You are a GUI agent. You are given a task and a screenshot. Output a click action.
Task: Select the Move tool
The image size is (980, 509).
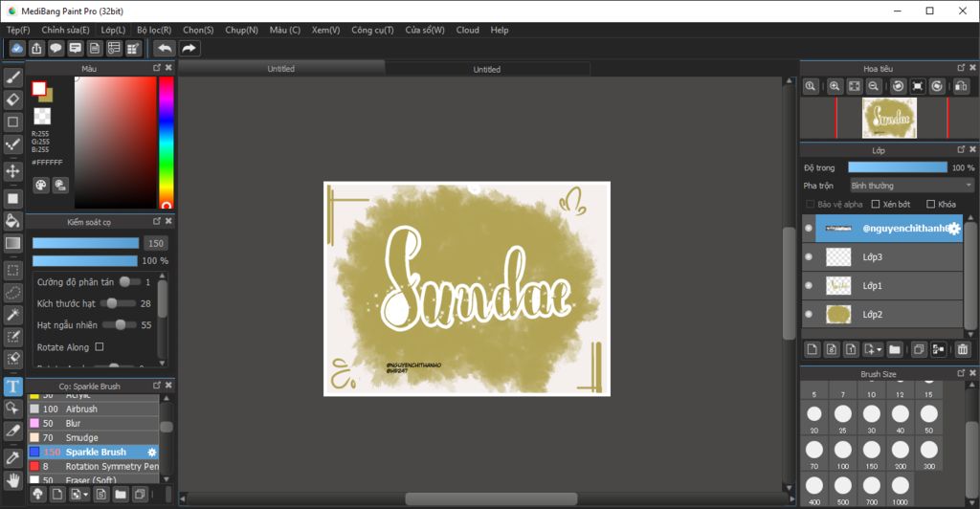pyautogui.click(x=13, y=170)
